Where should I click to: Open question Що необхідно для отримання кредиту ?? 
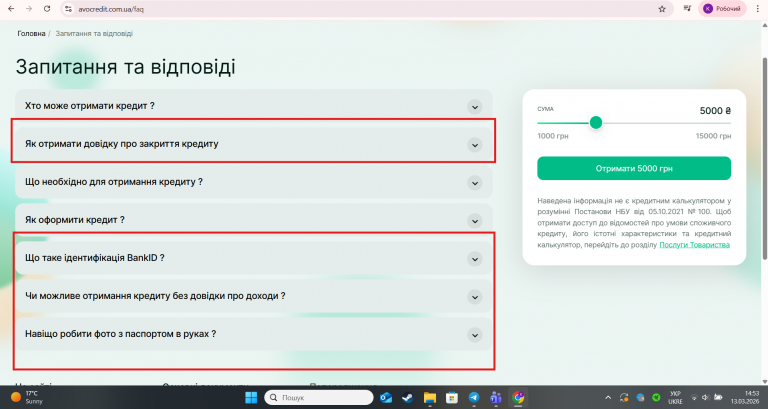(x=254, y=182)
